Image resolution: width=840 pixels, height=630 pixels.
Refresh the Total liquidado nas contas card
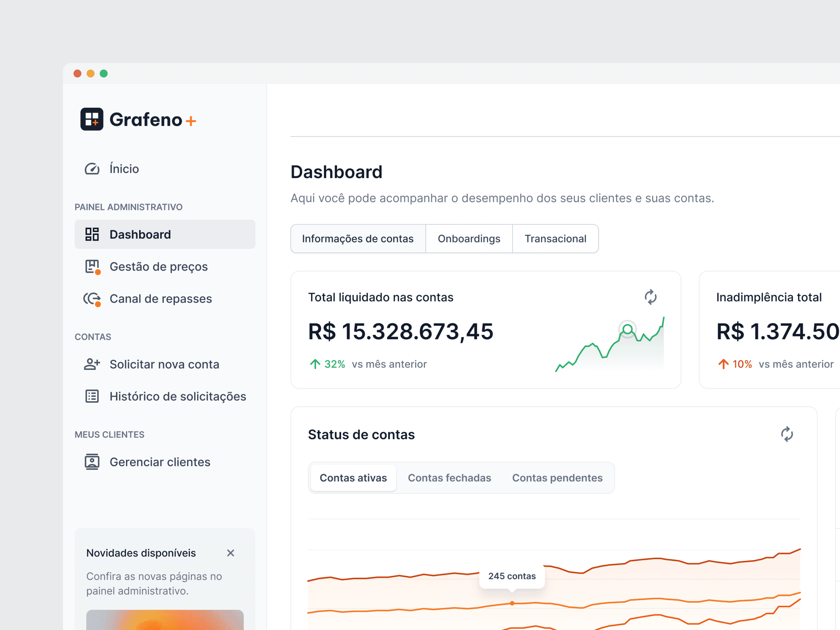click(651, 297)
